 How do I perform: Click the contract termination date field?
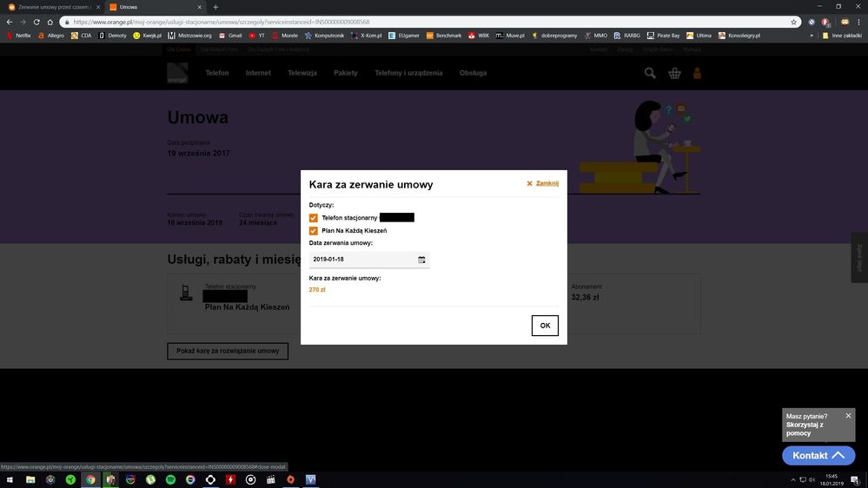pyautogui.click(x=362, y=260)
